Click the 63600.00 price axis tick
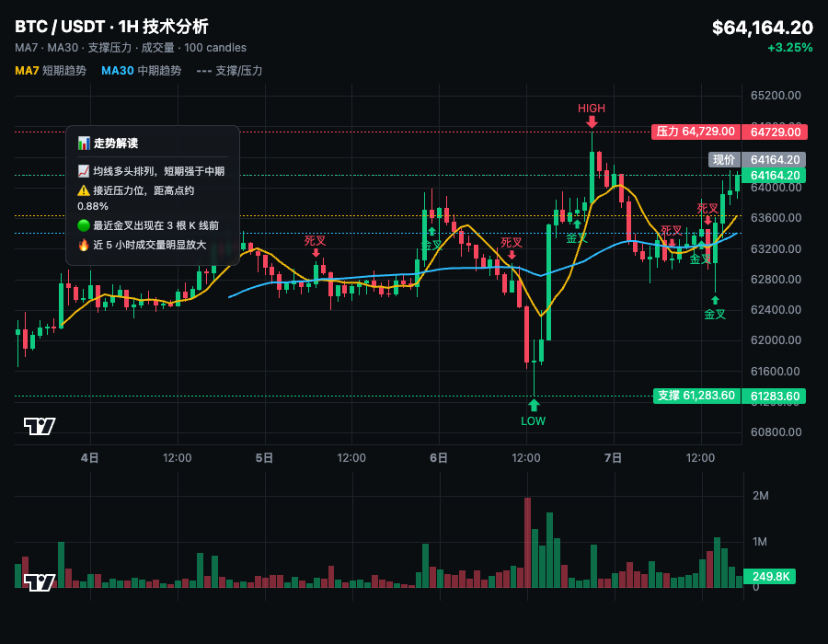Viewport: 828px width, 644px height. (x=776, y=218)
